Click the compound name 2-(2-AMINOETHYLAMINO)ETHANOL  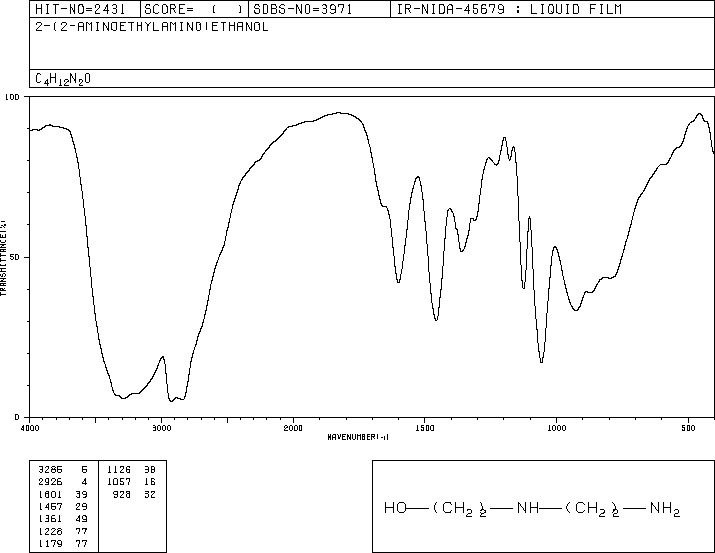152,27
